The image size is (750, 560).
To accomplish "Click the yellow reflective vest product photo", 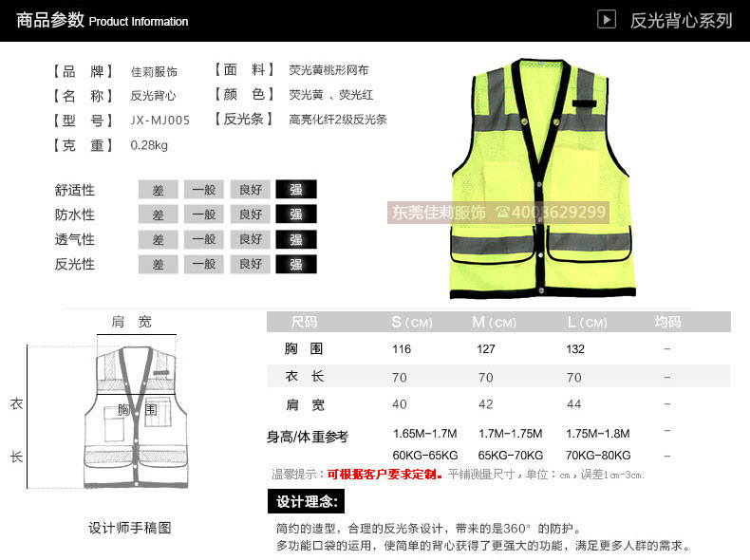I will (541, 180).
